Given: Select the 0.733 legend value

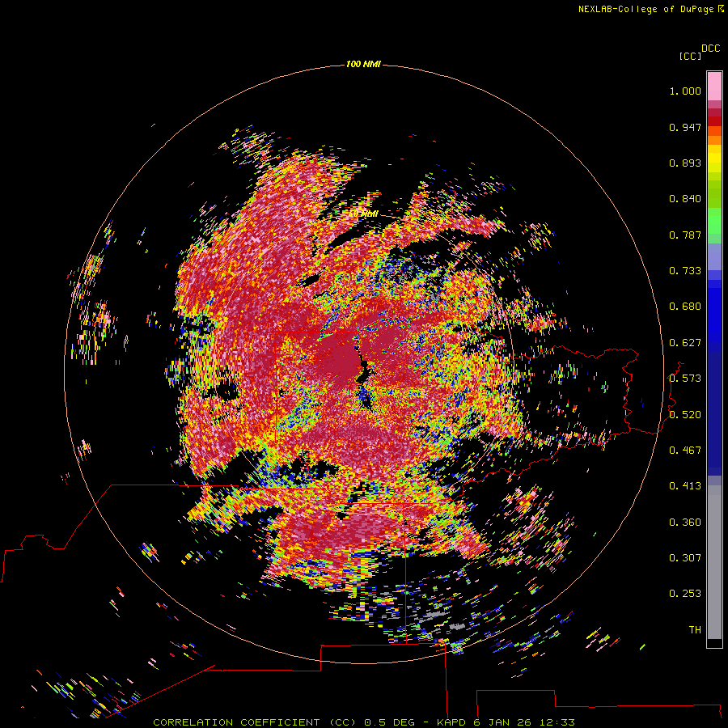Looking at the screenshot, I should tap(685, 271).
